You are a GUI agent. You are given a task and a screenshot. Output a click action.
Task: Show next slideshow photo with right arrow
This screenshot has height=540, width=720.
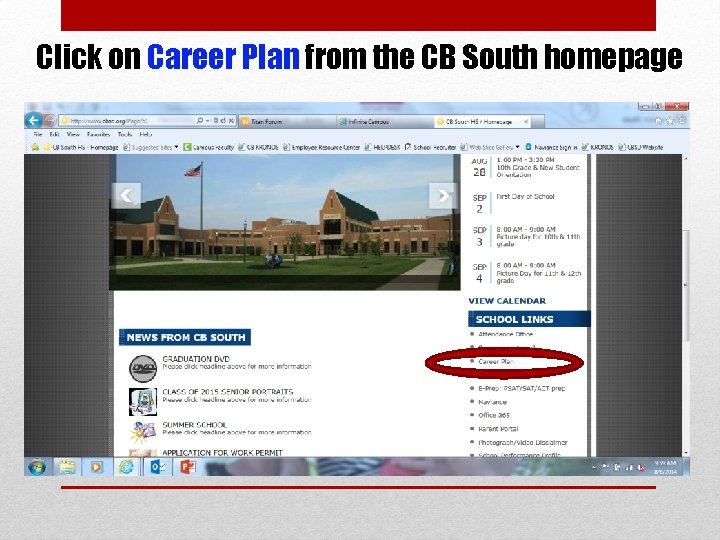pos(443,196)
